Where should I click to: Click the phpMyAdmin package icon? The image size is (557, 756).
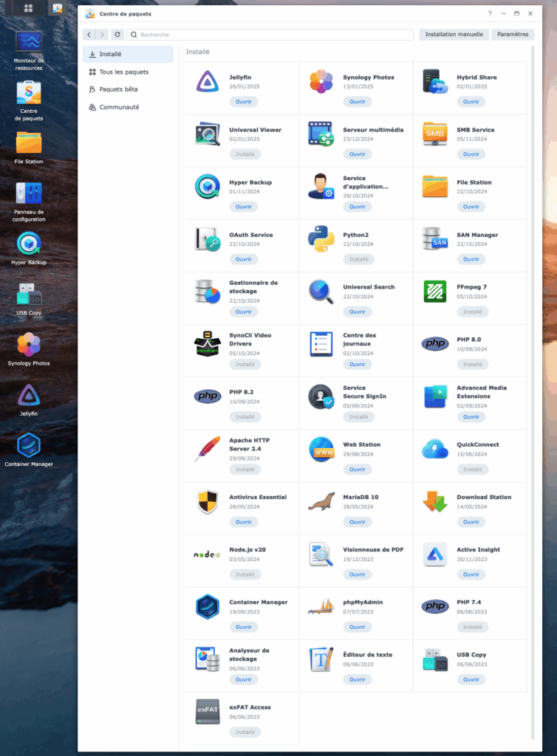321,607
